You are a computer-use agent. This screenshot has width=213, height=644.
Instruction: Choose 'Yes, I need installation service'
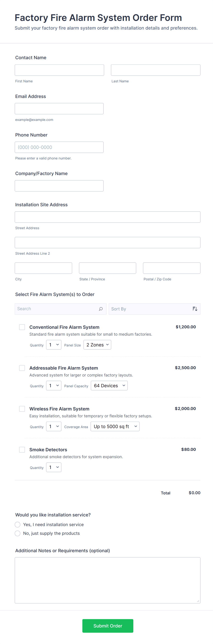17,524
